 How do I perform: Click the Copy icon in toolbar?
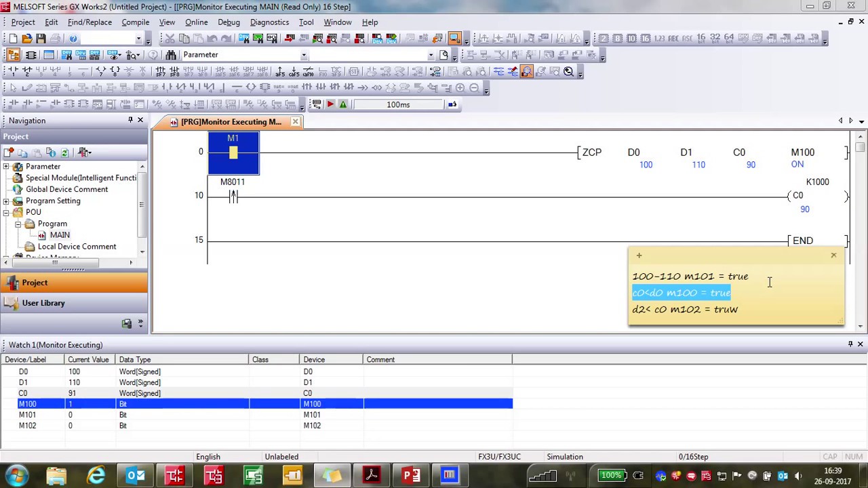click(x=184, y=39)
